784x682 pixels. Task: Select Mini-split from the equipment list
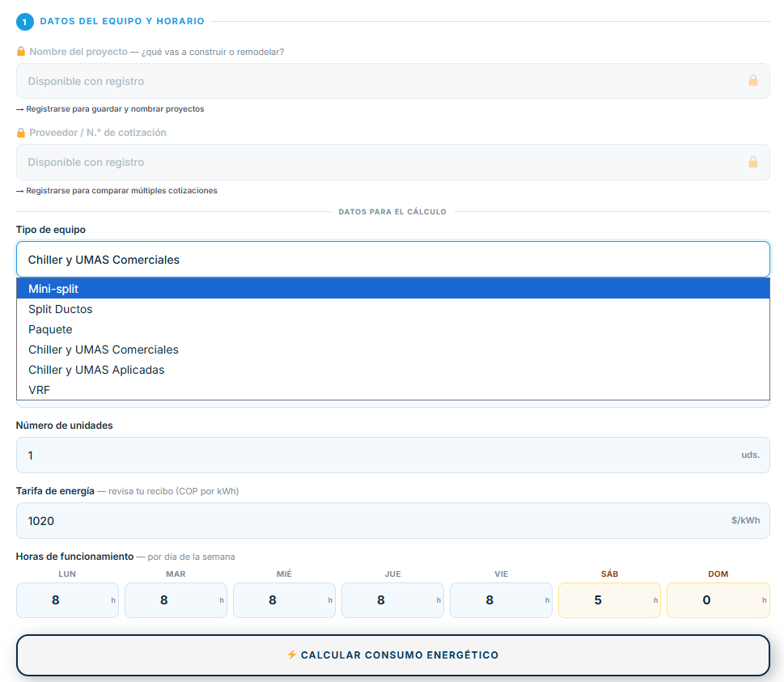393,289
